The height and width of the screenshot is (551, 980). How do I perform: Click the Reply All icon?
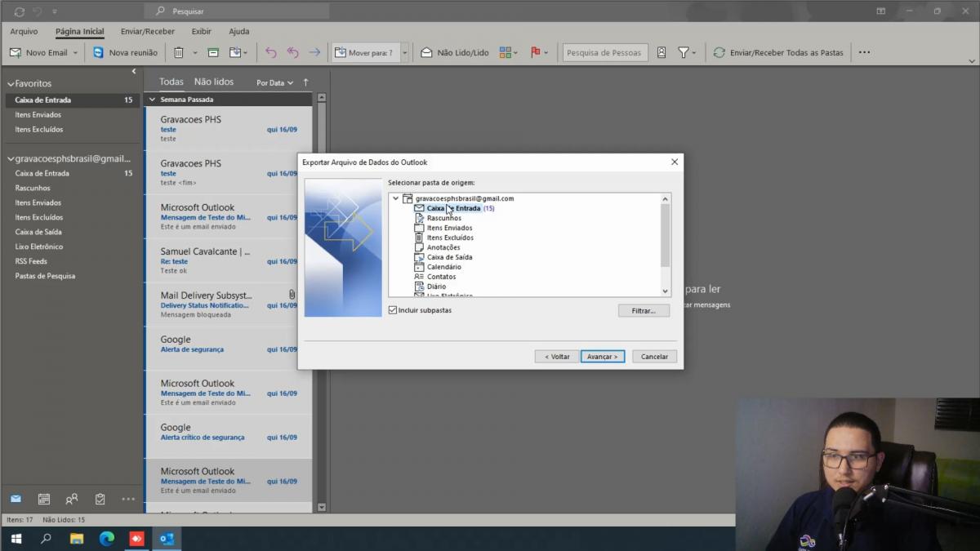pos(292,52)
